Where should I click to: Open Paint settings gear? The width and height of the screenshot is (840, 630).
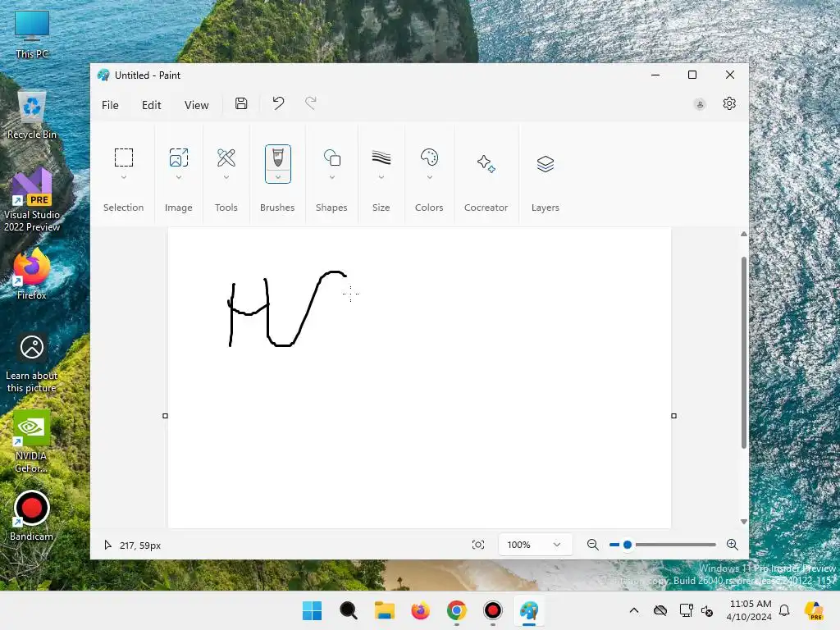pos(729,103)
